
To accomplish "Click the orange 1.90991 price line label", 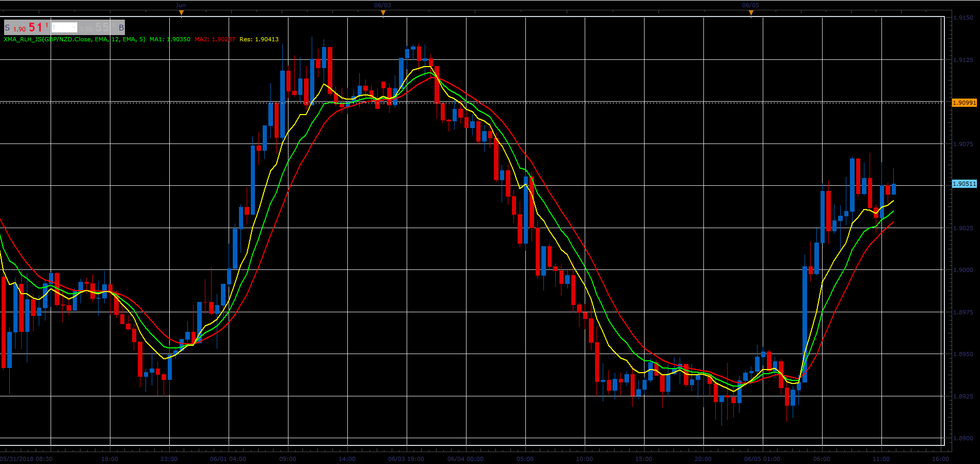I will [x=964, y=103].
